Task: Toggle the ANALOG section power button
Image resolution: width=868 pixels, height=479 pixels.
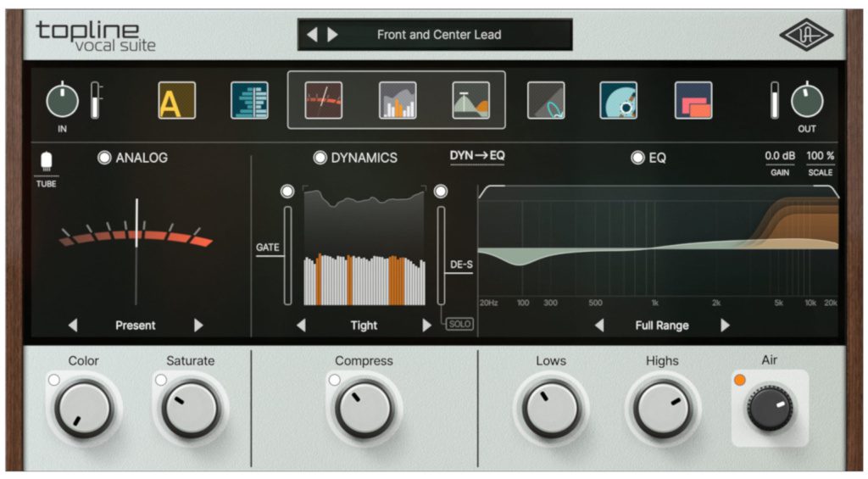Action: [x=105, y=158]
